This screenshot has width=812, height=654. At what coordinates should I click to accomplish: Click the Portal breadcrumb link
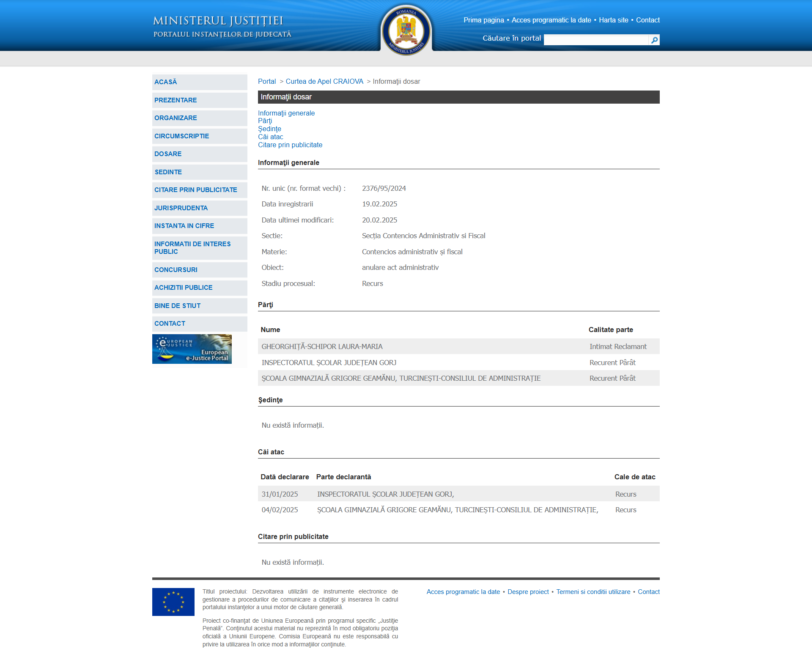(x=267, y=81)
